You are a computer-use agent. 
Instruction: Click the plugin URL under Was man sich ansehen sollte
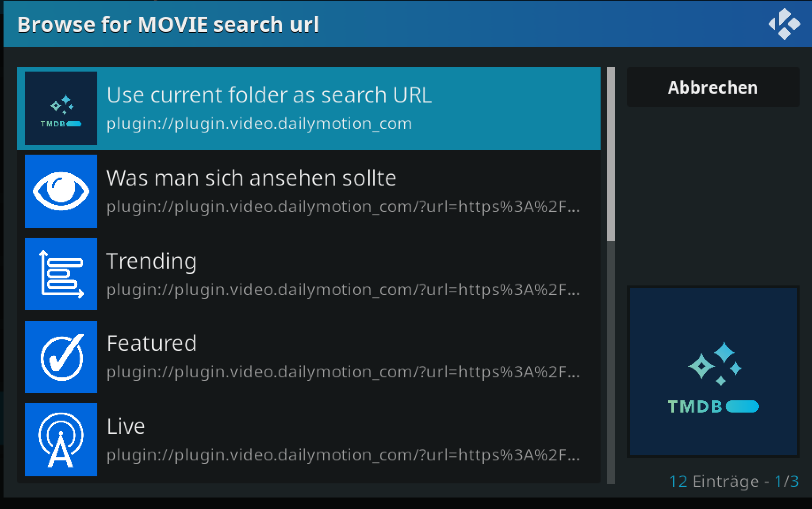(x=343, y=206)
